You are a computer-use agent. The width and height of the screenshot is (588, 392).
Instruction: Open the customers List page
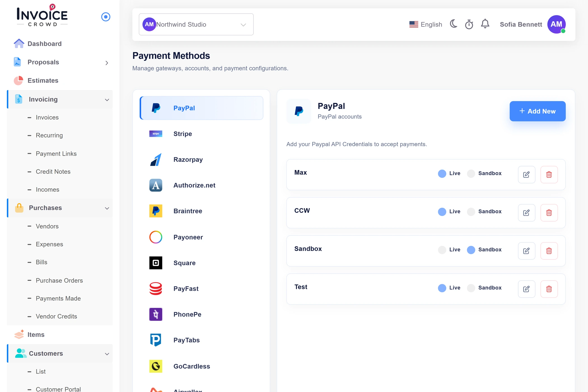(x=41, y=371)
